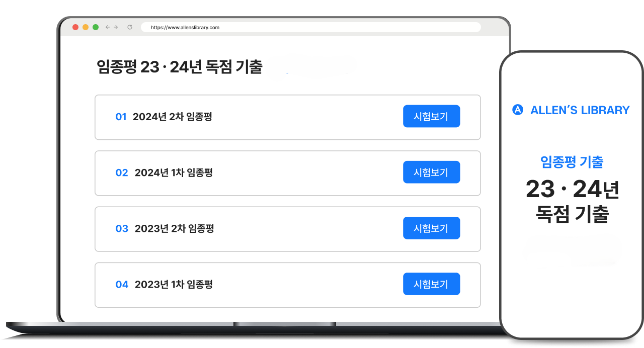Select the green traffic light button
The height and width of the screenshot is (348, 644).
click(95, 27)
